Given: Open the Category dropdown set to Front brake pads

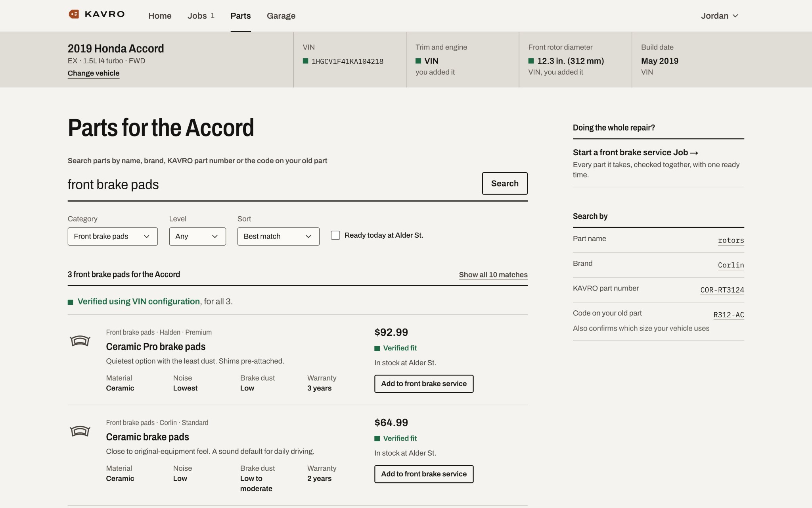Looking at the screenshot, I should [113, 236].
